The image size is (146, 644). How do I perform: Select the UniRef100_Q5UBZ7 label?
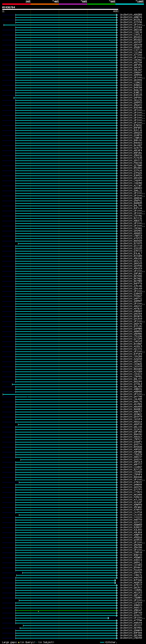[x=131, y=47]
